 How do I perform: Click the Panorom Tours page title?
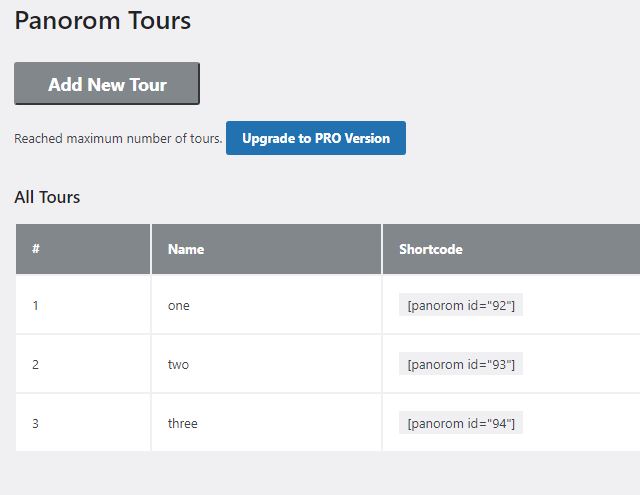tap(102, 20)
